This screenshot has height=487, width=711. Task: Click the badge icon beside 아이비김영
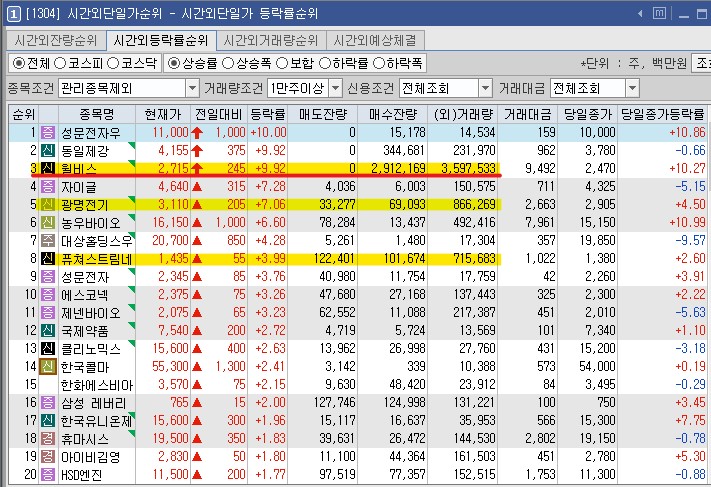(x=48, y=457)
